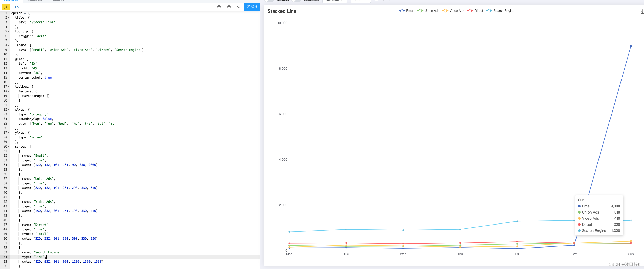
Task: Enable the Nightly checkbox
Action: click(376, 1)
